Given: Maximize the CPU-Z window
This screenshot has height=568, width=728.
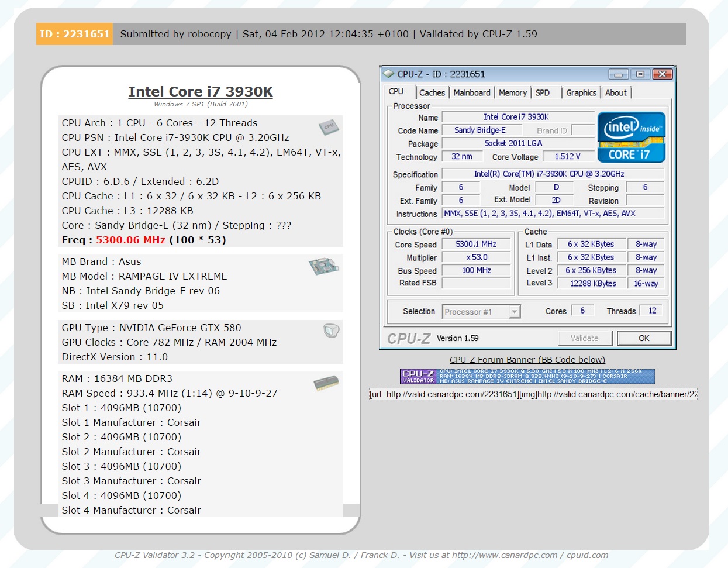Looking at the screenshot, I should (640, 74).
